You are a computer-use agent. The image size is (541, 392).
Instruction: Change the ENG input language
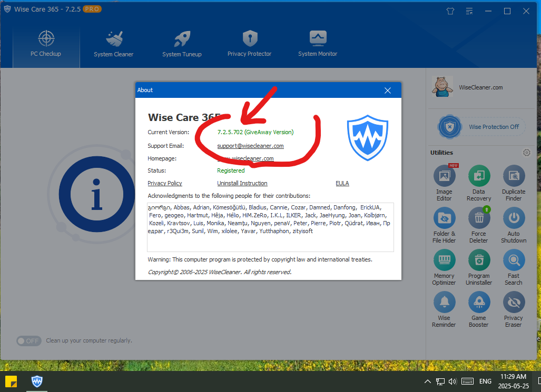(x=485, y=381)
